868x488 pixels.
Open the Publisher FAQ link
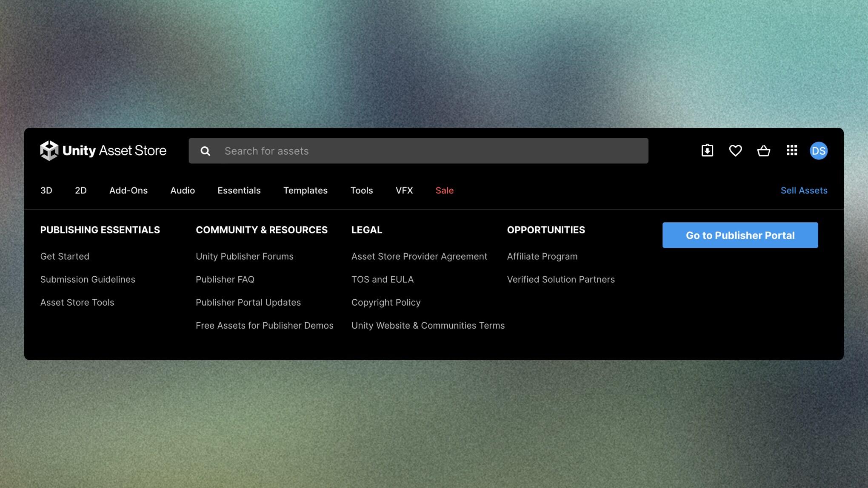tap(225, 279)
